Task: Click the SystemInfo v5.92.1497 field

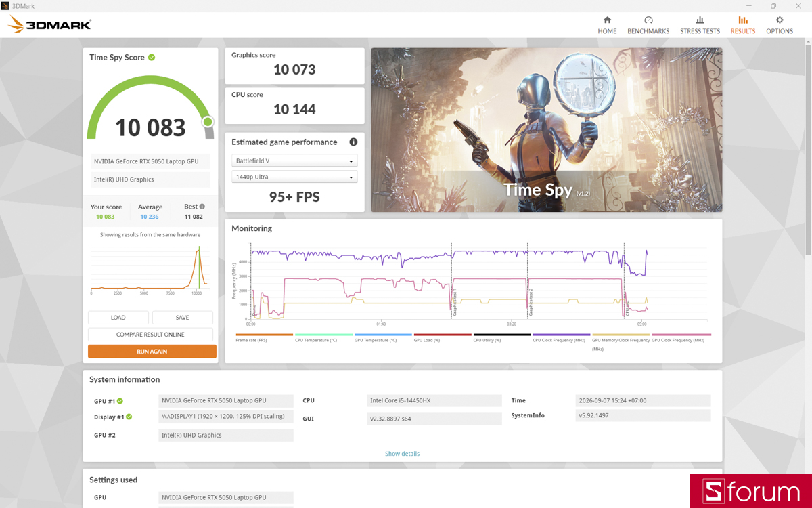Action: [x=643, y=415]
